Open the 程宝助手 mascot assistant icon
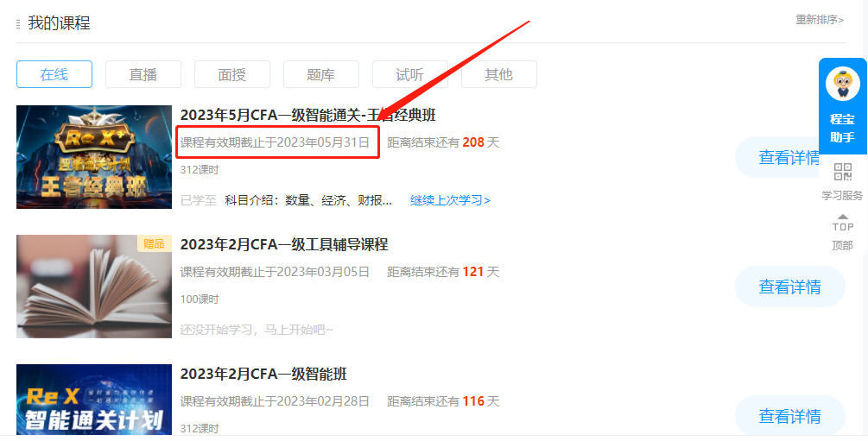The image size is (868, 441). click(x=842, y=85)
